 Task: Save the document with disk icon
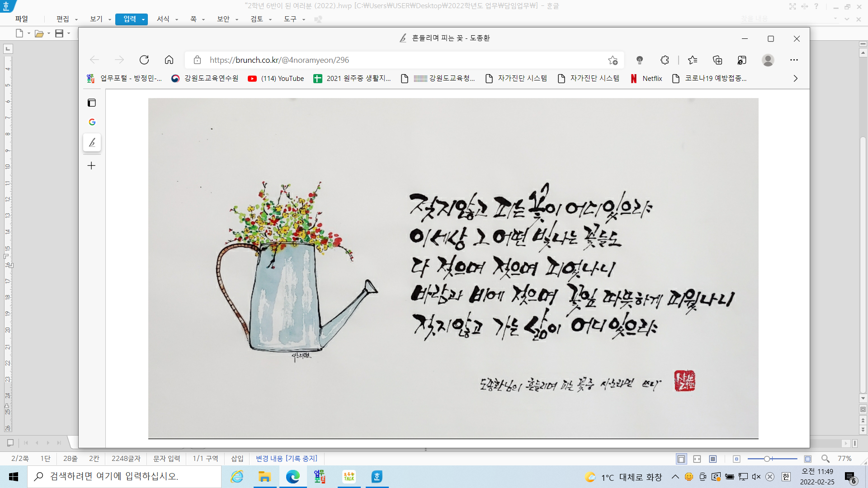[59, 33]
